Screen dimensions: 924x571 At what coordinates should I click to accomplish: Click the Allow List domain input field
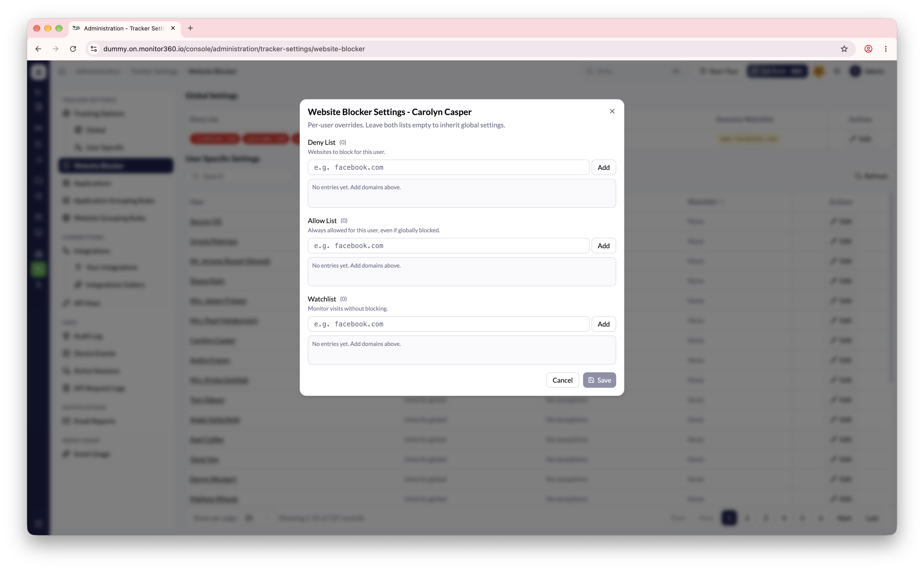coord(448,245)
